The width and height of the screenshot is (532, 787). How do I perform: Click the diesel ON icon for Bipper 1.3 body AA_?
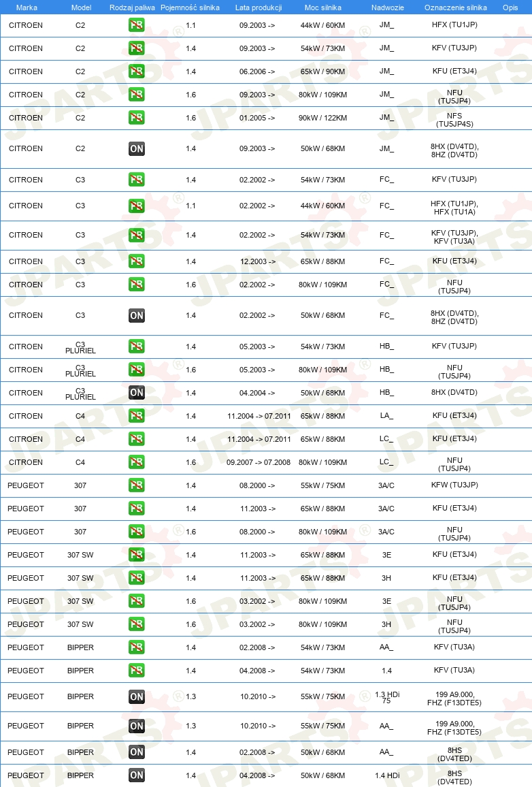click(x=136, y=726)
